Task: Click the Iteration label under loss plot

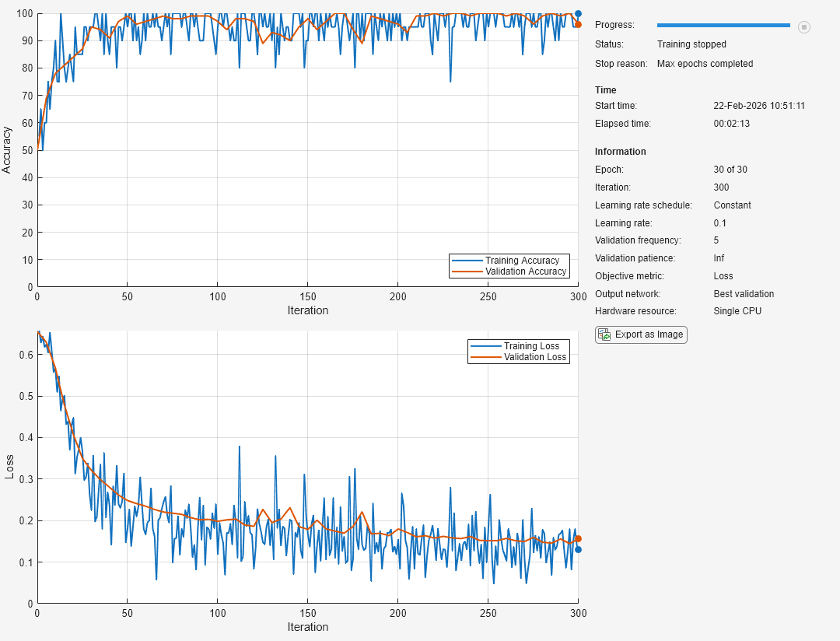Action: pyautogui.click(x=307, y=627)
